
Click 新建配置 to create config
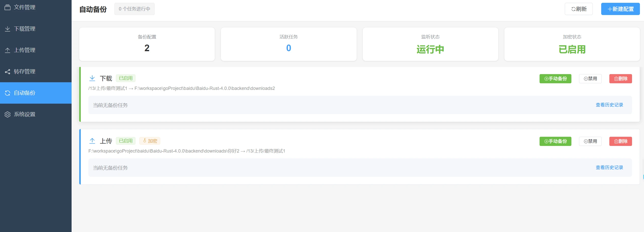coord(620,9)
